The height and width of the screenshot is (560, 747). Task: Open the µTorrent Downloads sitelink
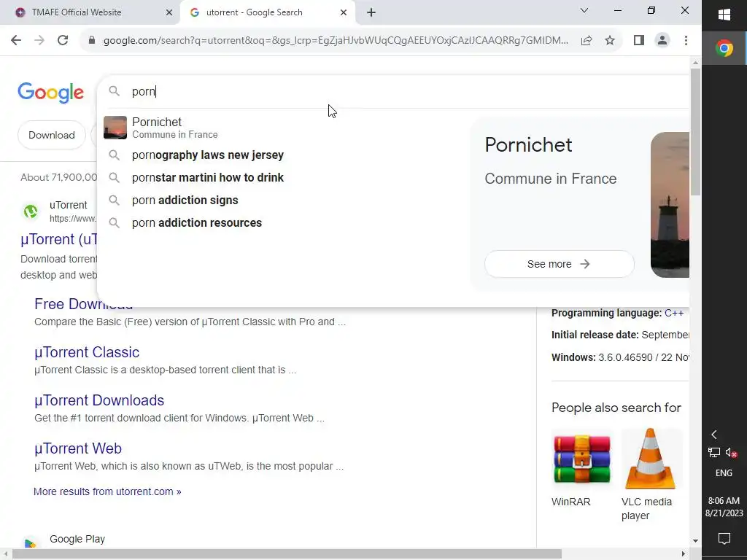(x=99, y=400)
